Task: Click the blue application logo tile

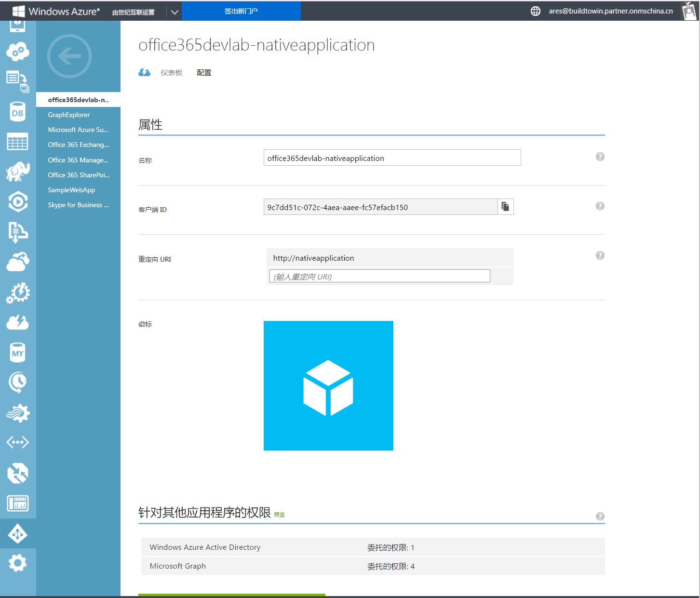Action: [x=328, y=385]
